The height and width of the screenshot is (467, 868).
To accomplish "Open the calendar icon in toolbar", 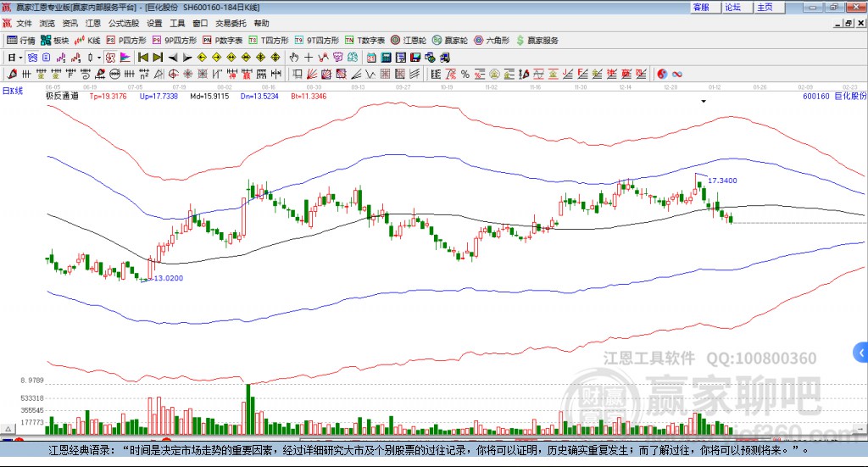I will tap(371, 58).
